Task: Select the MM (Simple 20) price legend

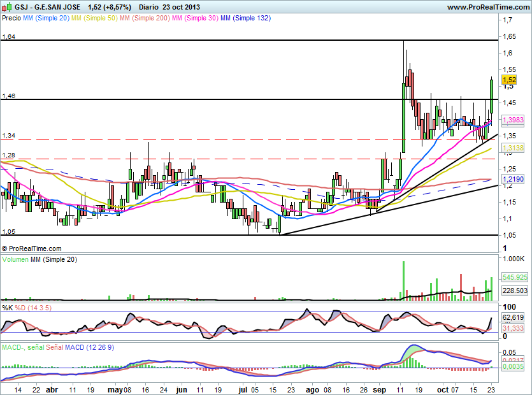Action: (x=46, y=18)
